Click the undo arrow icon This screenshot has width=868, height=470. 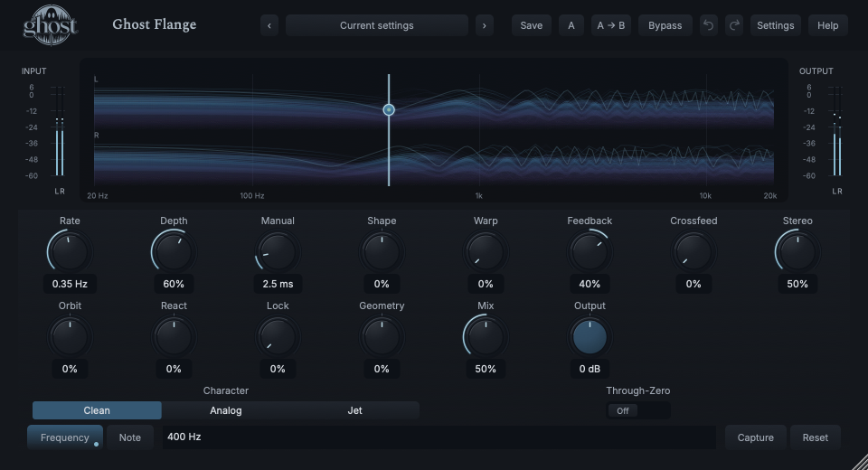pos(708,25)
